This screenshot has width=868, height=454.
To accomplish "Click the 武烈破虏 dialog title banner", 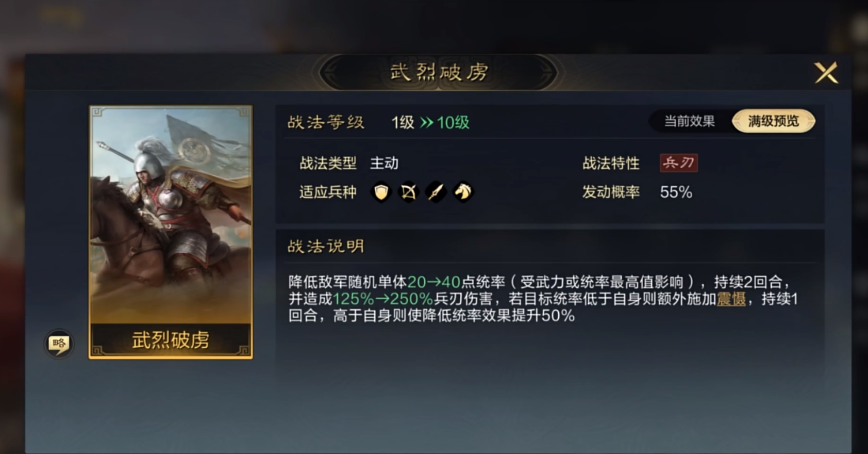I will click(x=439, y=72).
